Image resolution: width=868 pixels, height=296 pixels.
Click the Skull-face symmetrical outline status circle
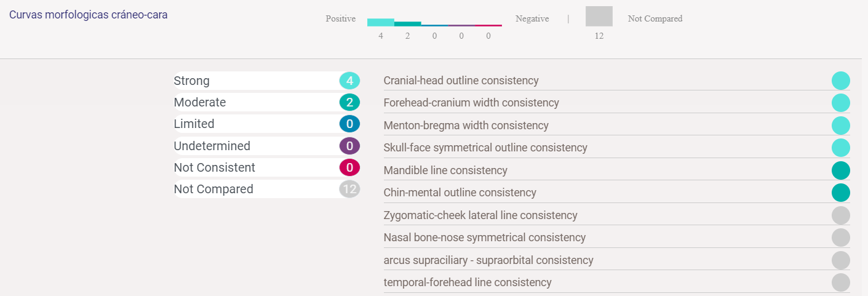tap(840, 148)
